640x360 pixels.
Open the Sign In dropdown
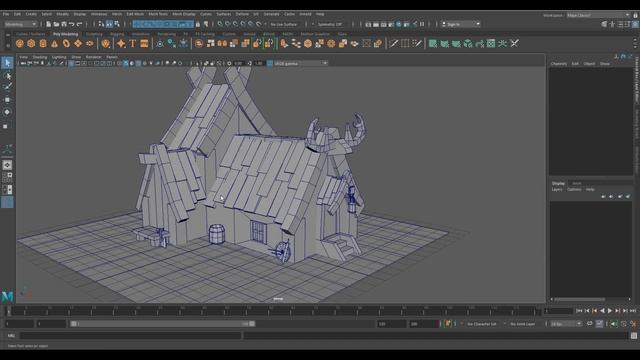pos(461,24)
